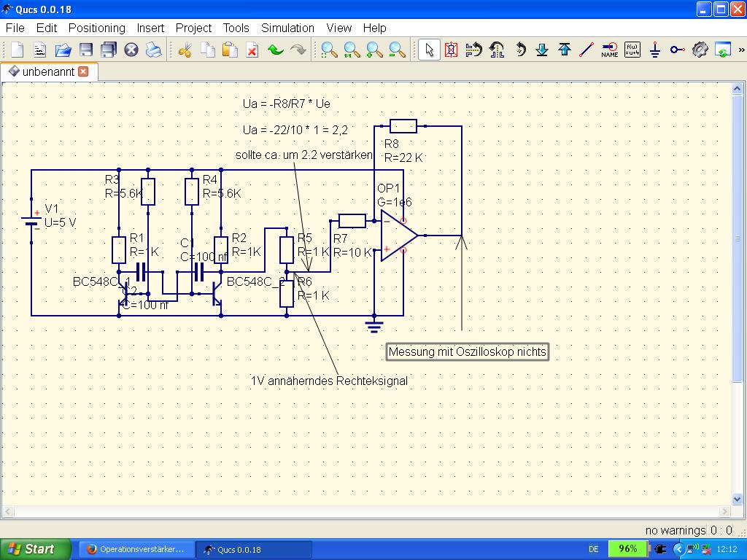
Task: Open the Project menu
Action: coord(193,28)
